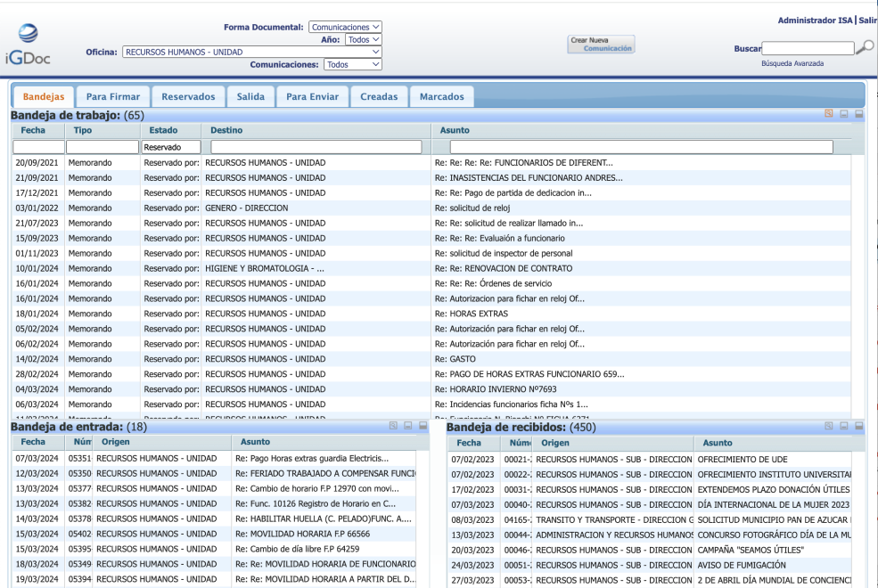878x588 pixels.
Task: Expand the Año dropdown
Action: point(363,40)
